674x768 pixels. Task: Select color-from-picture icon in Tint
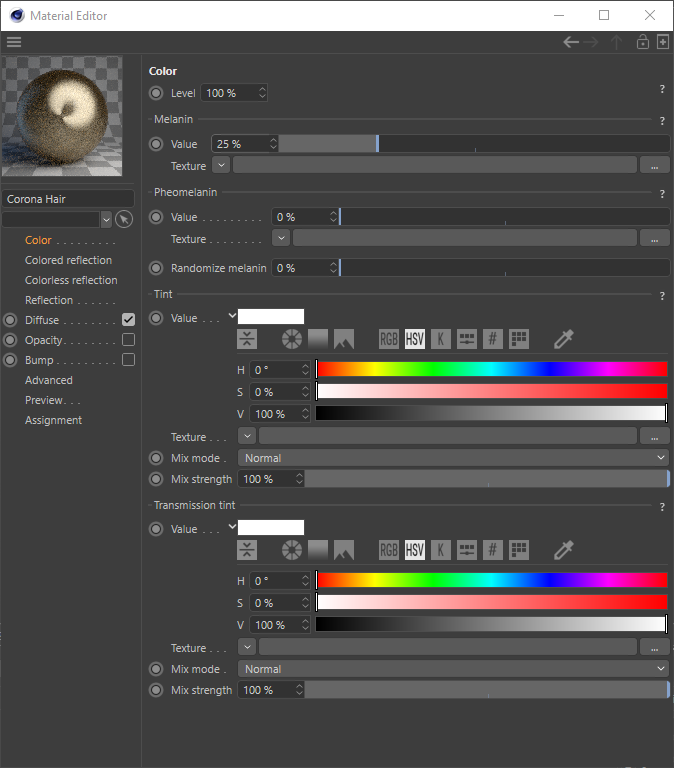(344, 339)
